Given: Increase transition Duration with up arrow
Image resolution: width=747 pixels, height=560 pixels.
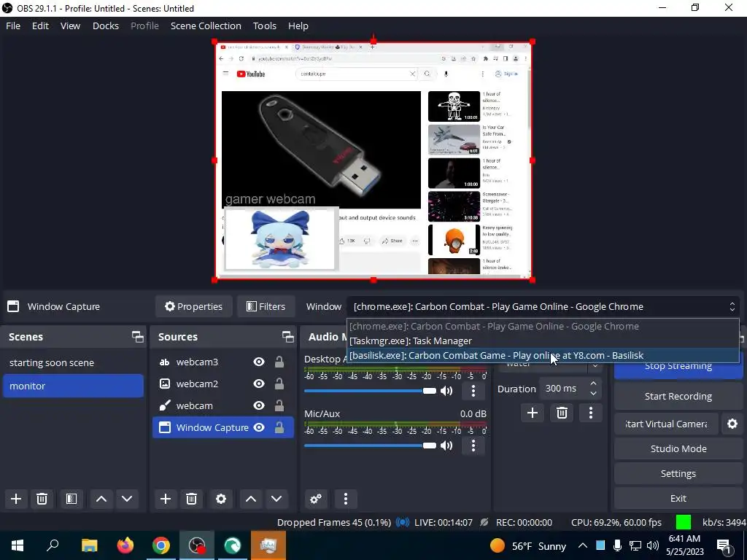Looking at the screenshot, I should [593, 384].
